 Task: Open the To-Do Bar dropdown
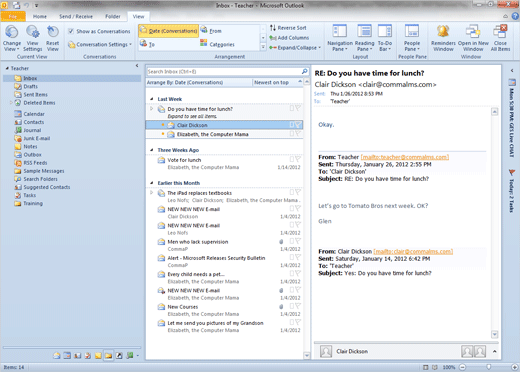tap(385, 39)
